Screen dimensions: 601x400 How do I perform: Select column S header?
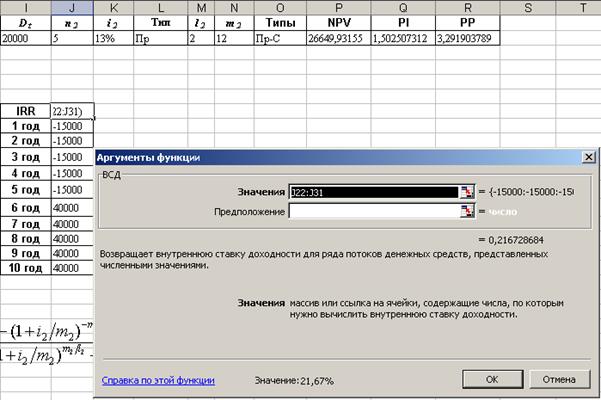click(527, 6)
